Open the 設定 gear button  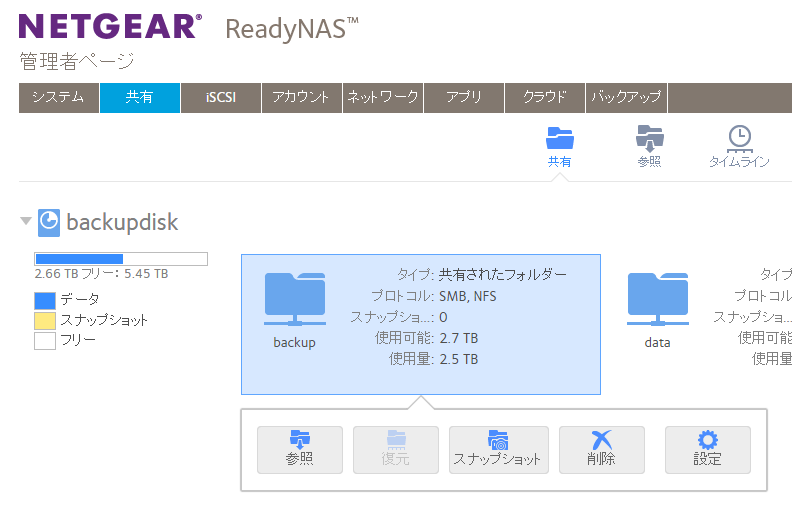tap(708, 450)
